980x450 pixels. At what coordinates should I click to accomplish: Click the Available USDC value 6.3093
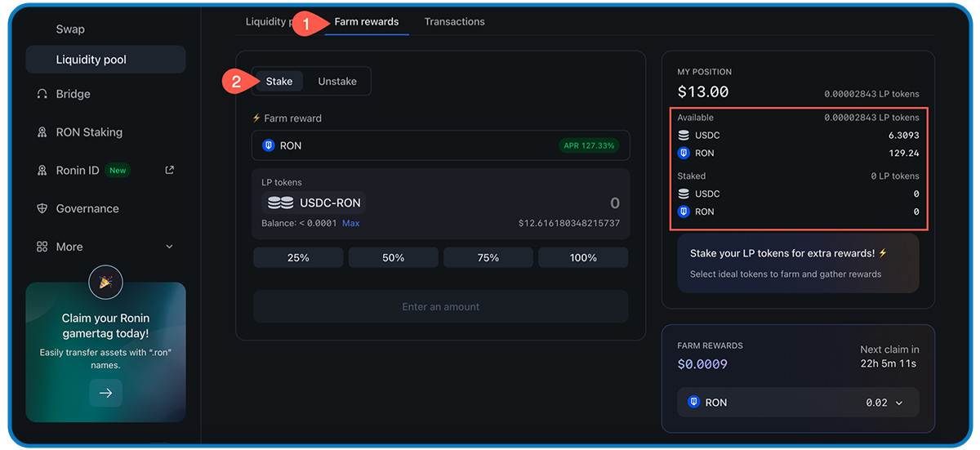click(x=904, y=136)
